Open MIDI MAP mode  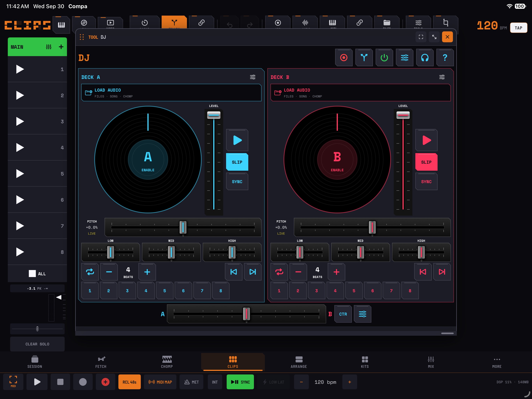coord(160,382)
